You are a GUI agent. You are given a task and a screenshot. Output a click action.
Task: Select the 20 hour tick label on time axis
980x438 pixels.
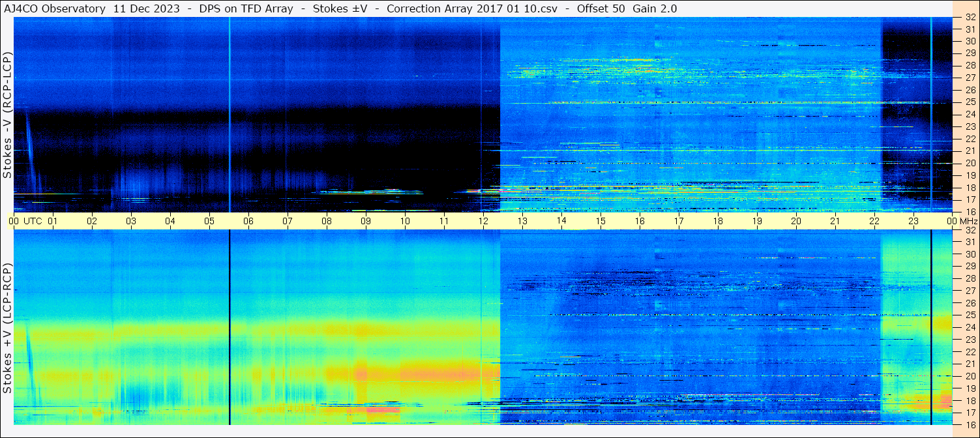click(x=796, y=221)
